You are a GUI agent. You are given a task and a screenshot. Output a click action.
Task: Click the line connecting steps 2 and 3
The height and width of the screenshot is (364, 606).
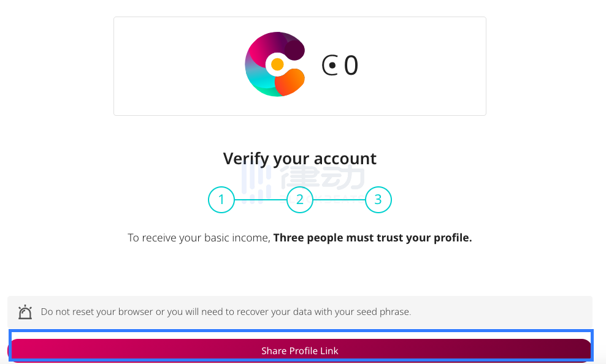[x=339, y=200]
